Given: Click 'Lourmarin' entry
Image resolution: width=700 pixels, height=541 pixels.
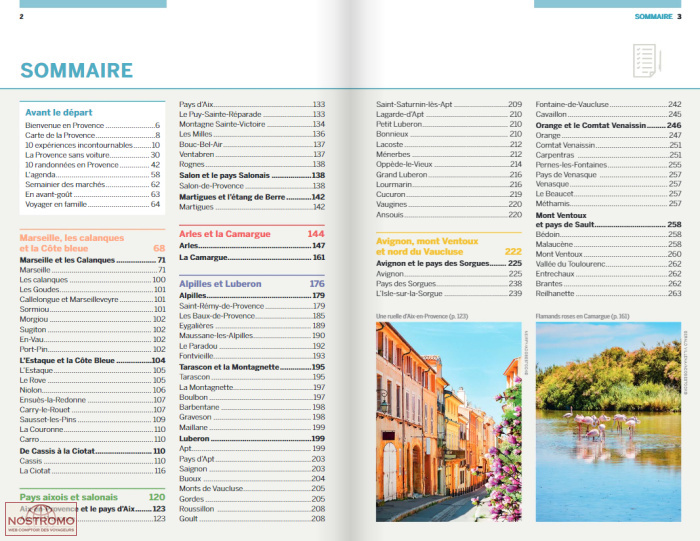Looking at the screenshot, I should (x=449, y=184).
